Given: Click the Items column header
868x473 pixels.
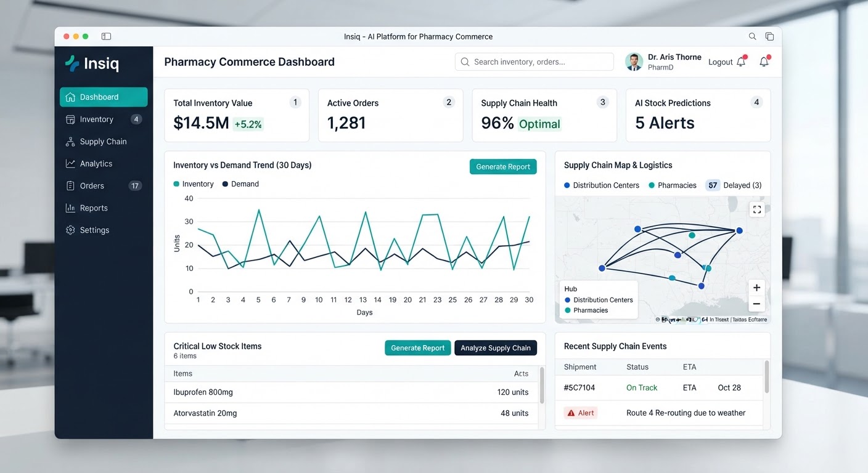Looking at the screenshot, I should [183, 374].
